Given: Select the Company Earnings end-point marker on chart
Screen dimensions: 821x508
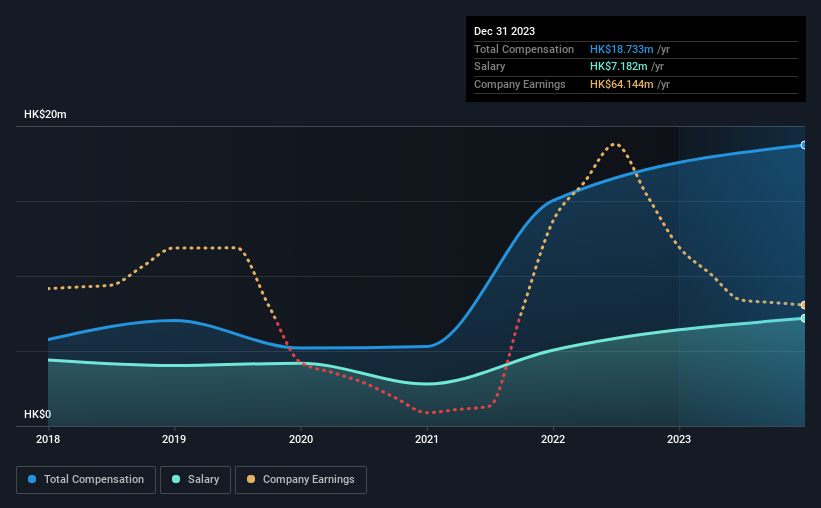Looking at the screenshot, I should point(804,305).
